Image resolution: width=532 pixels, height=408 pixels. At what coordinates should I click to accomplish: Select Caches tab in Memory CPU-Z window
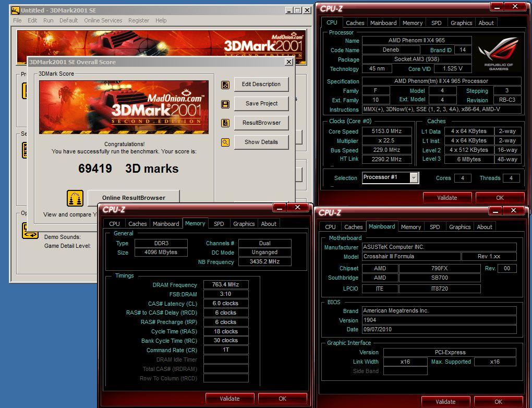[x=137, y=224]
